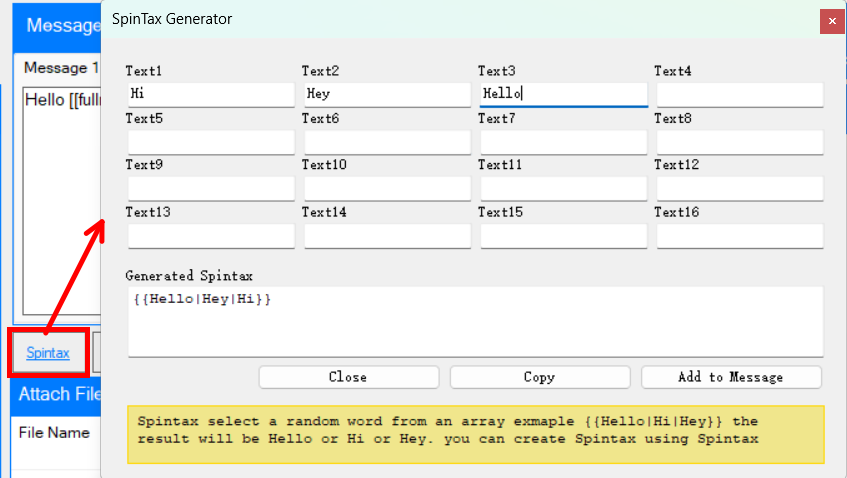Viewport: 847px width, 478px height.
Task: Copy the generated spintax with Copy button
Action: [540, 377]
